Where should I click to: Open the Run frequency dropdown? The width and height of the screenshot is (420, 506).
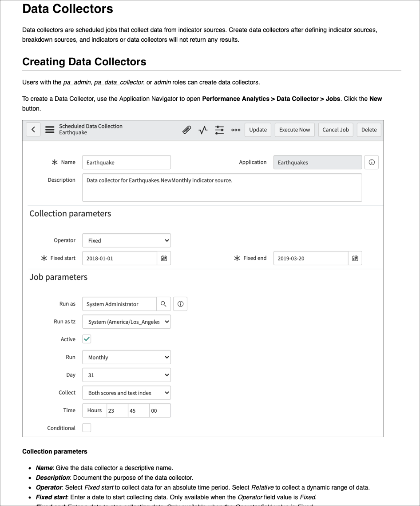pos(126,357)
